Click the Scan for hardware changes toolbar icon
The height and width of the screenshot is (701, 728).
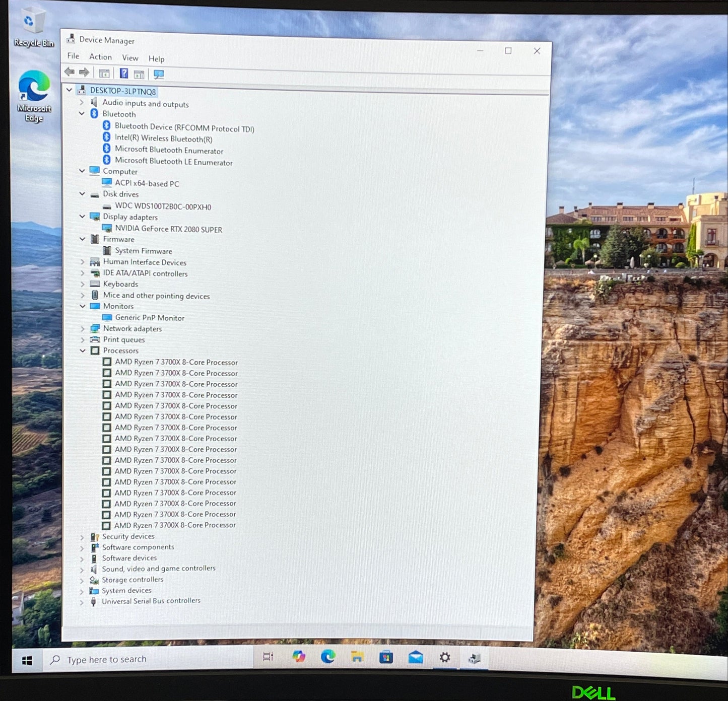[159, 75]
